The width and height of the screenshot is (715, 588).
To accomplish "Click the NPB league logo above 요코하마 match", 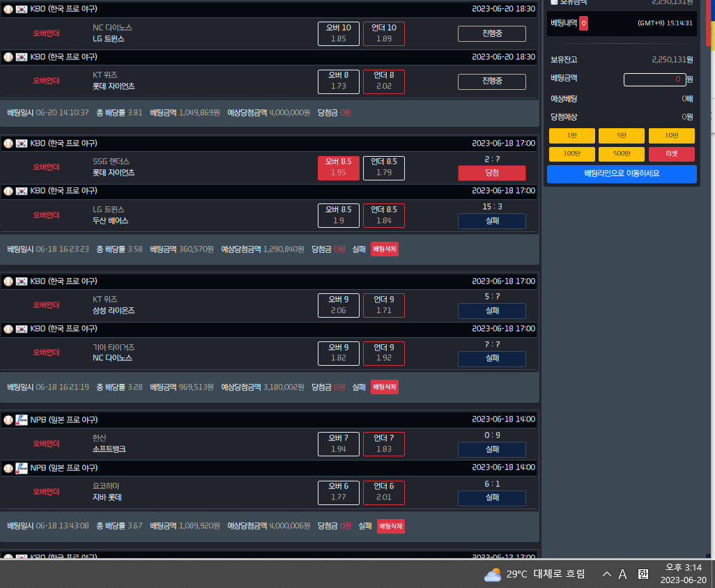I will point(22,468).
